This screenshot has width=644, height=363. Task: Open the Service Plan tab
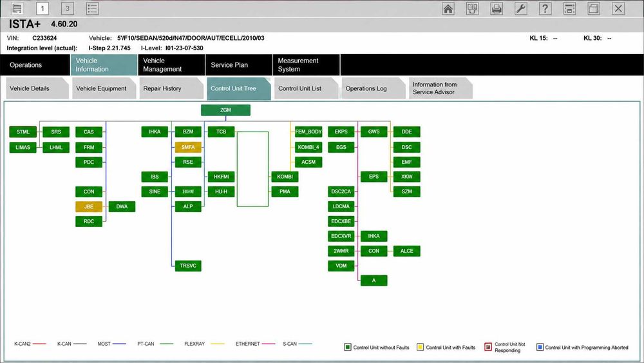click(239, 65)
